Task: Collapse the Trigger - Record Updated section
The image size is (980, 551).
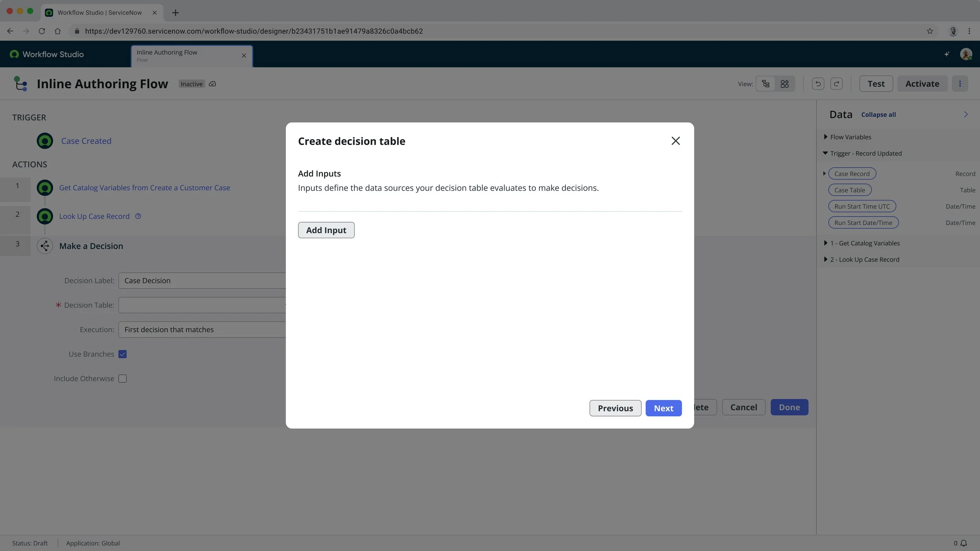Action: click(x=825, y=153)
